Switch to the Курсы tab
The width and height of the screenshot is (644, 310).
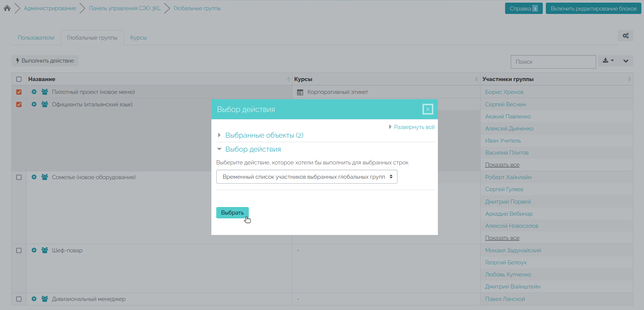(138, 38)
